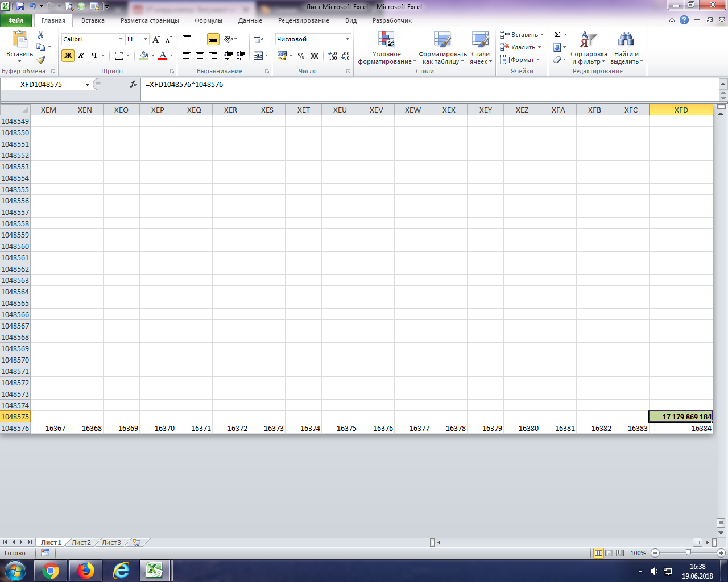Expand the Name Box dropdown arrow

click(x=87, y=84)
